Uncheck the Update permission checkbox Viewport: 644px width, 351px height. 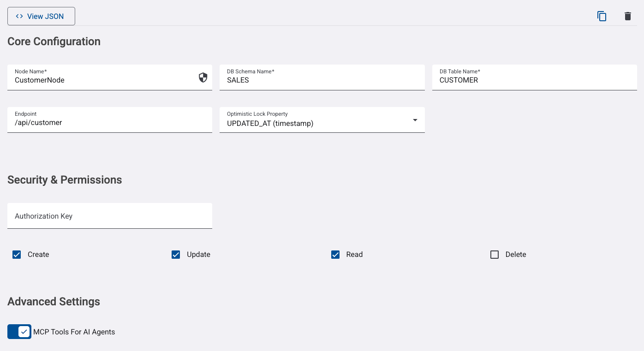coord(176,255)
